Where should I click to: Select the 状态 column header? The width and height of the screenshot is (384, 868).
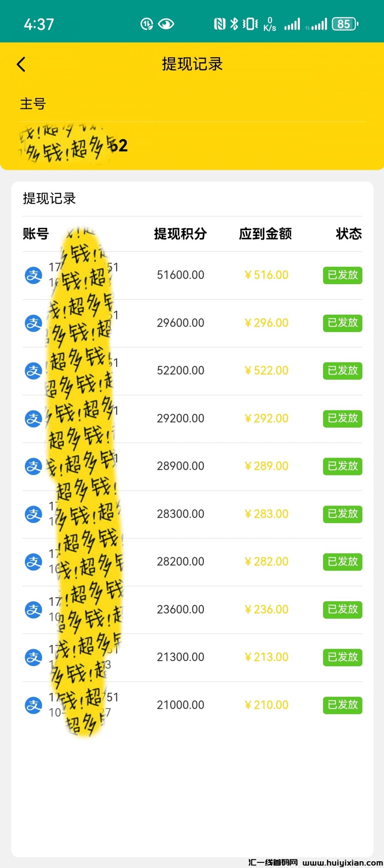[x=349, y=234]
